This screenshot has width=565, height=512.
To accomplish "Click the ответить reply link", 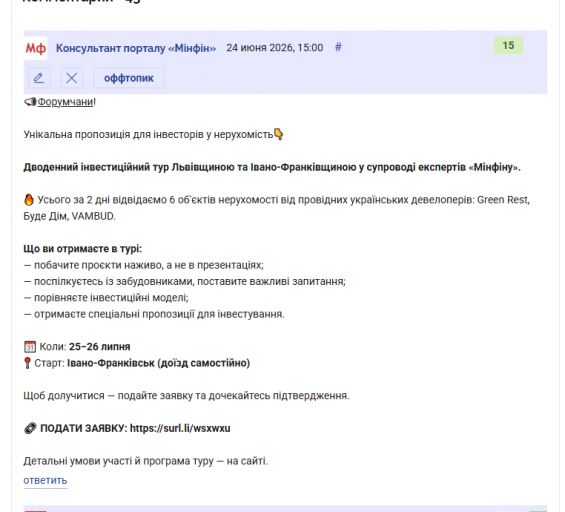I will [x=45, y=480].
